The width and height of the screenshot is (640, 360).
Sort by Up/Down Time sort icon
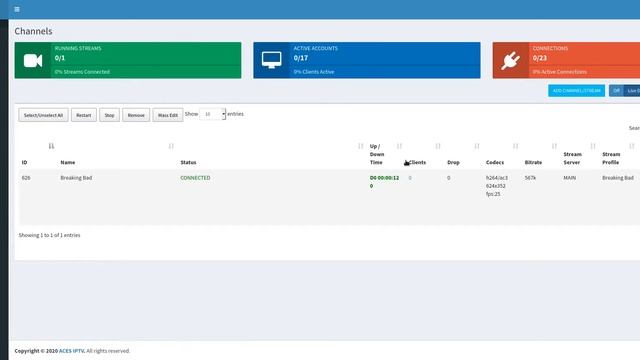tap(399, 146)
